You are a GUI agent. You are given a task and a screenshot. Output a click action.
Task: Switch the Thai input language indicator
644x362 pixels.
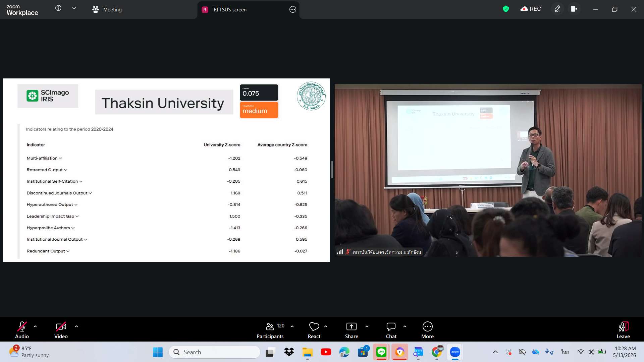[565, 352]
